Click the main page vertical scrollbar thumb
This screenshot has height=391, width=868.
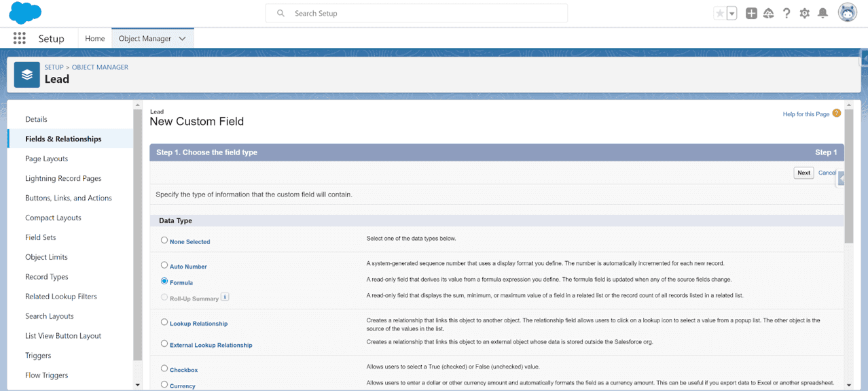849,175
